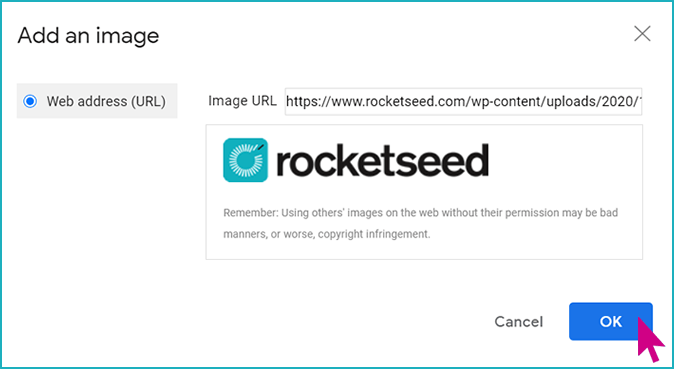This screenshot has height=369, width=674.
Task: Click the copyright reminder text
Action: point(420,223)
